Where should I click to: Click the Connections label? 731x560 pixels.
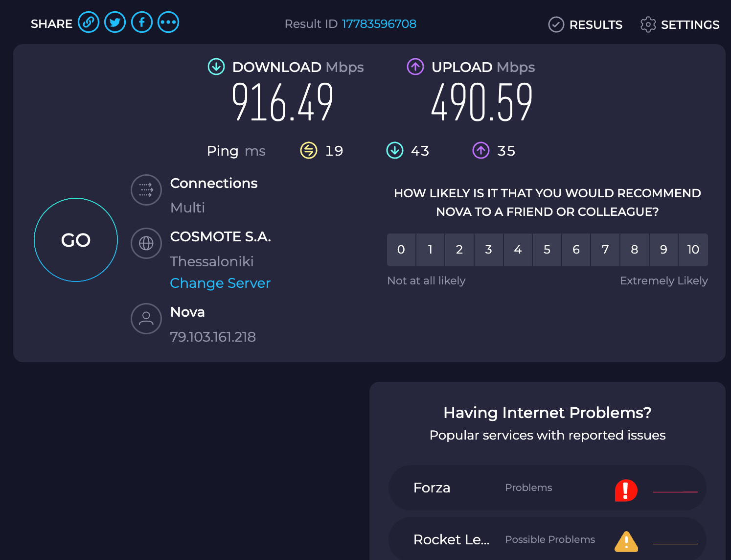214,183
